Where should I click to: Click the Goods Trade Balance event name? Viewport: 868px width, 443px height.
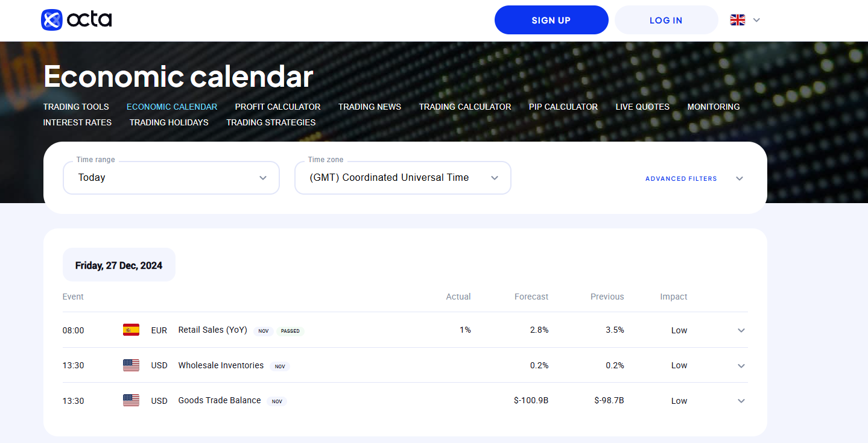[x=220, y=400]
